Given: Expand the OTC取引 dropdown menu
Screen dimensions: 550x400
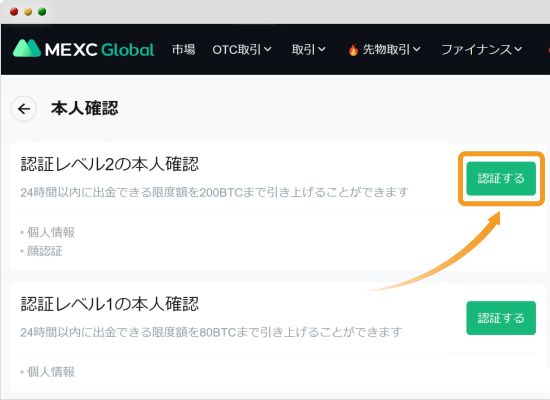Looking at the screenshot, I should (x=242, y=49).
